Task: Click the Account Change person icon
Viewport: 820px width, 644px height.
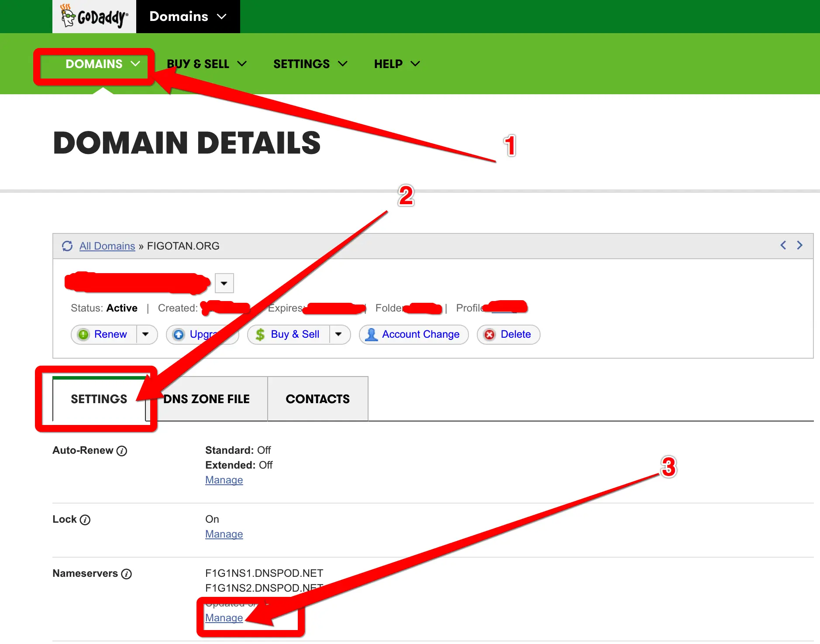Action: [x=371, y=335]
